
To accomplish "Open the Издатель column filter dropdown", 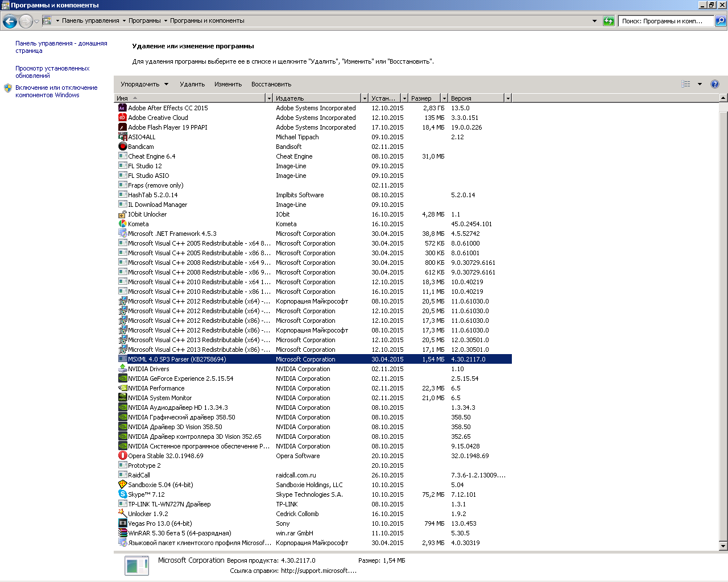I will coord(365,98).
